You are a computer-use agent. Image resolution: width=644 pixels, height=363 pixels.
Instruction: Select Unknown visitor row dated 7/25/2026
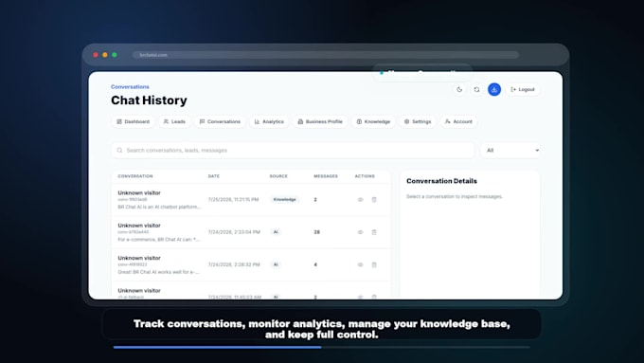coord(251,200)
